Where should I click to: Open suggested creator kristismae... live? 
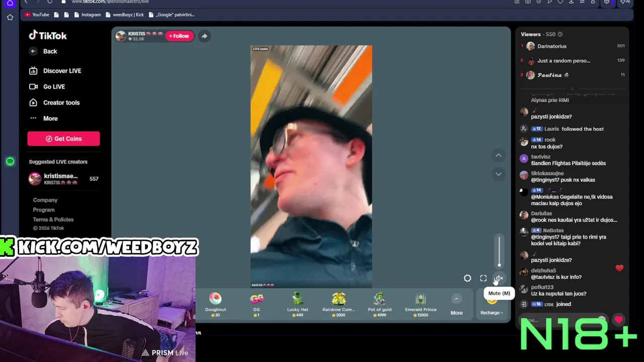click(x=63, y=179)
